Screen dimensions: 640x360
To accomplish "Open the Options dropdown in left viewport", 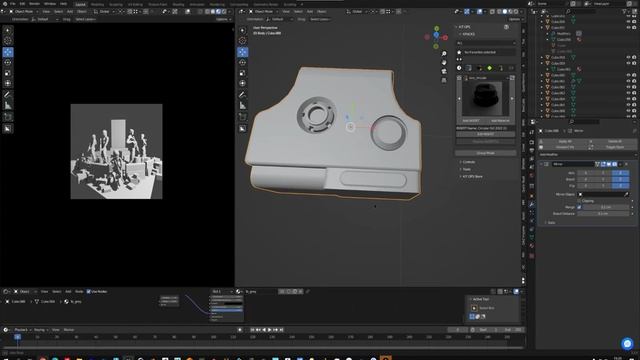I will 223,19.
